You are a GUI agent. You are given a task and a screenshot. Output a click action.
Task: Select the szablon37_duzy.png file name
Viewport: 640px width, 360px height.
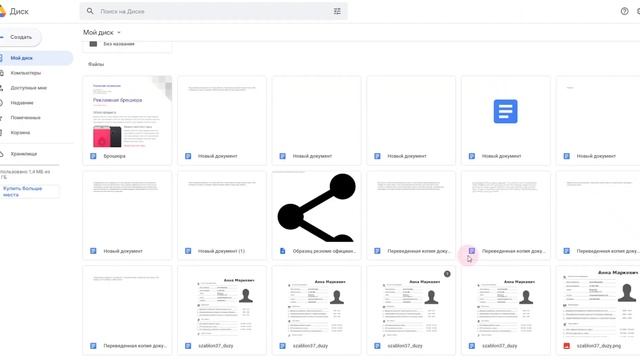pos(599,346)
